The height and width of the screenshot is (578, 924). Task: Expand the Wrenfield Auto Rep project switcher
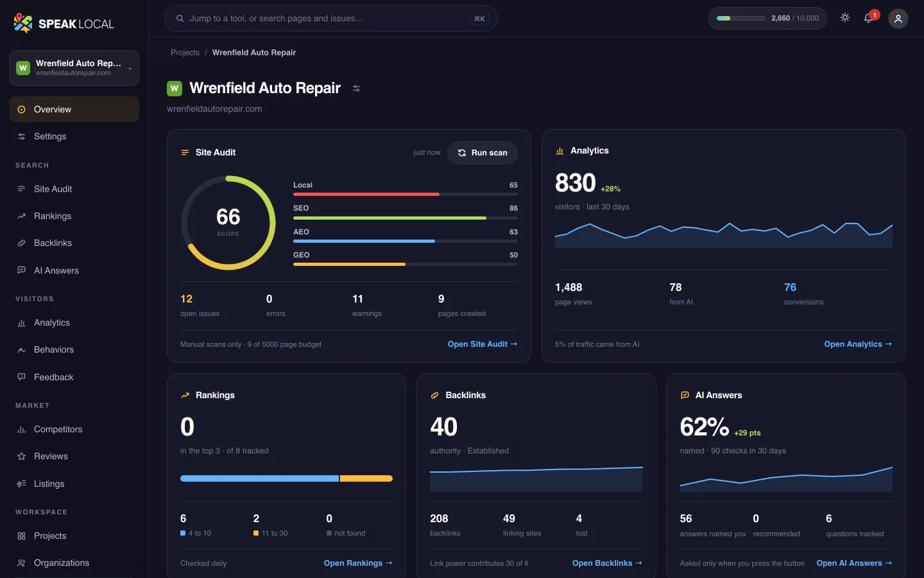pos(74,68)
